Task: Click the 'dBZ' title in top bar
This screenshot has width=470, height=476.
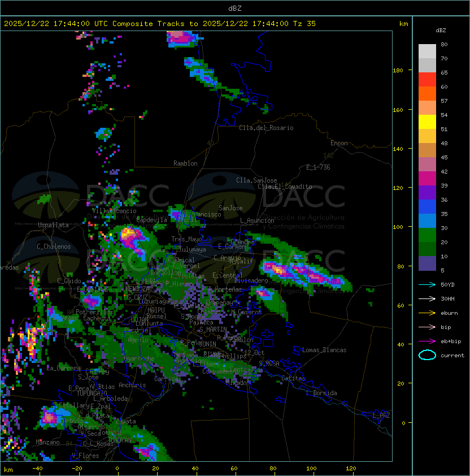Action: click(235, 8)
